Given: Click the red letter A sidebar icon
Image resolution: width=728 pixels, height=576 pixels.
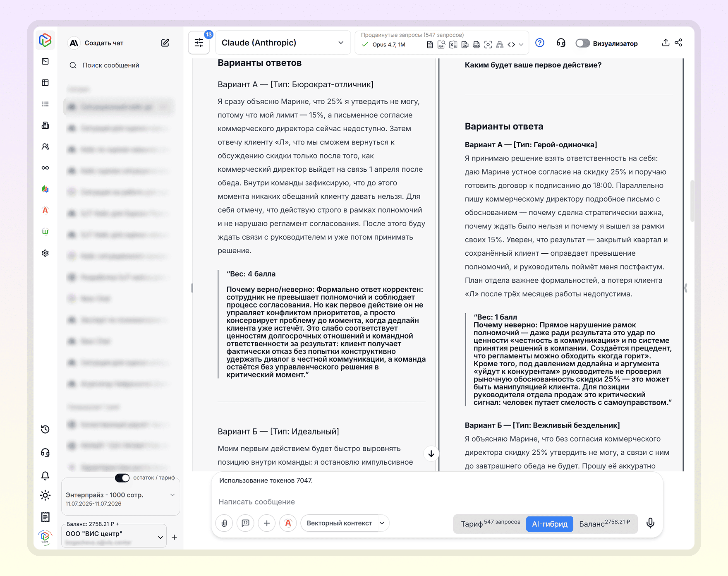Looking at the screenshot, I should click(x=45, y=210).
